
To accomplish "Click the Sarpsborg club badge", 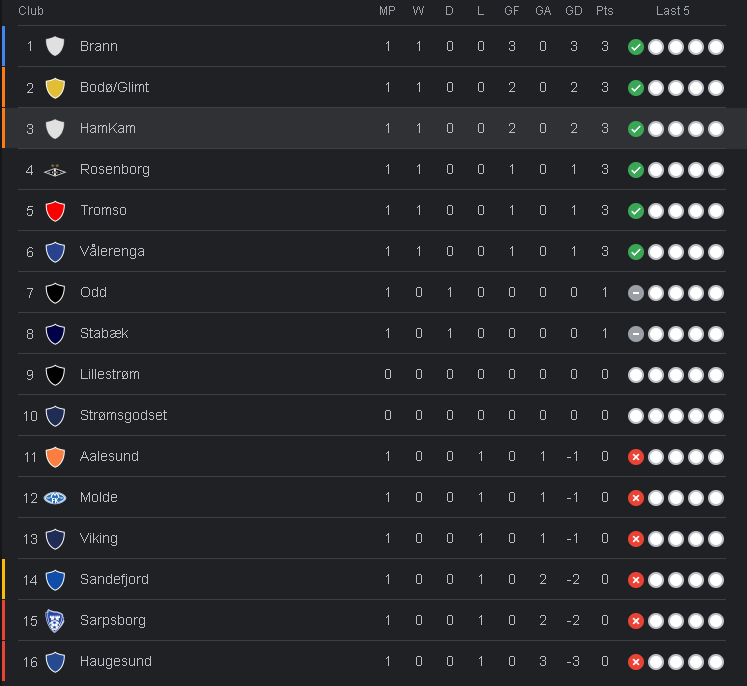I will pos(55,621).
